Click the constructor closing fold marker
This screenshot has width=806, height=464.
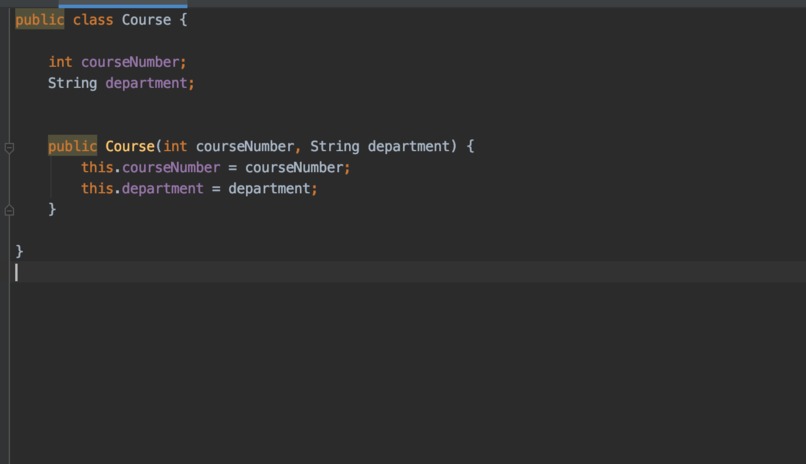click(x=9, y=210)
